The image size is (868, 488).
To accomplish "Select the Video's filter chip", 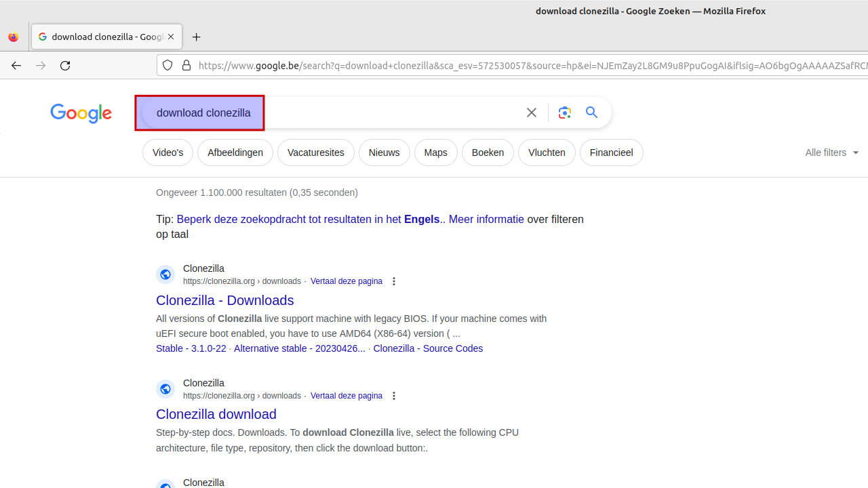I will [x=167, y=152].
